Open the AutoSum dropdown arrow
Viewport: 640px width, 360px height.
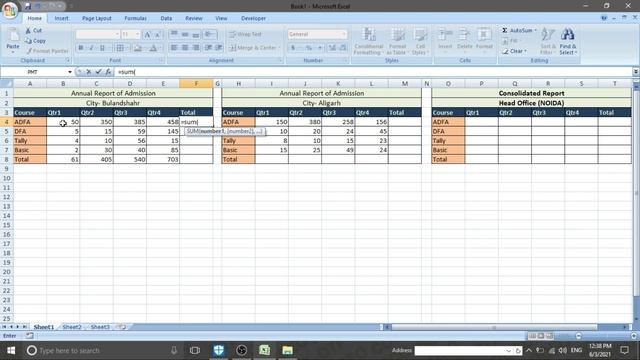tap(536, 31)
